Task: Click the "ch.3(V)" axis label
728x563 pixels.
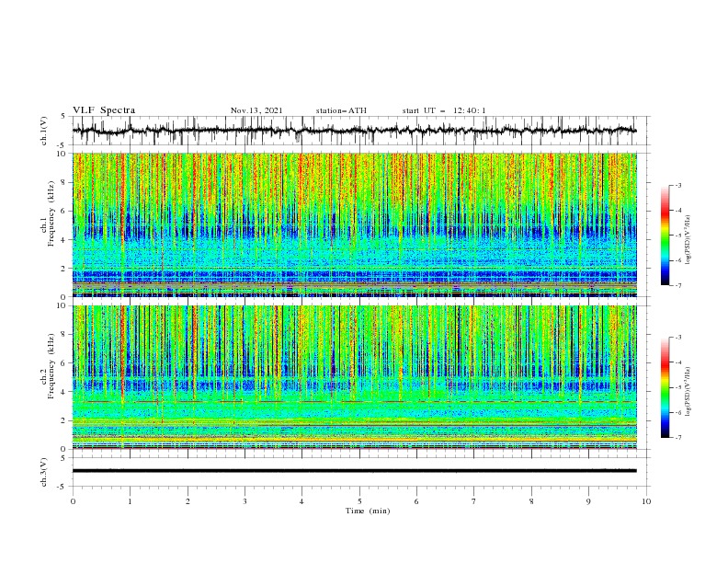Action: click(43, 472)
